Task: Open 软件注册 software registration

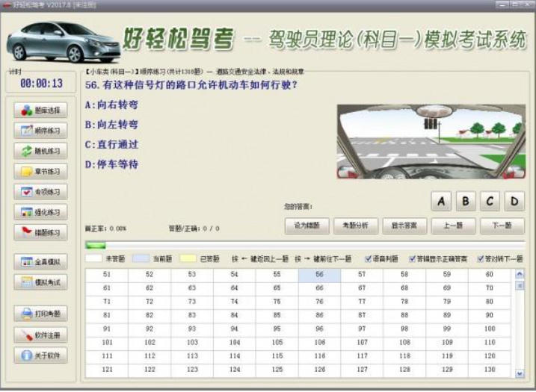Action: click(x=40, y=335)
